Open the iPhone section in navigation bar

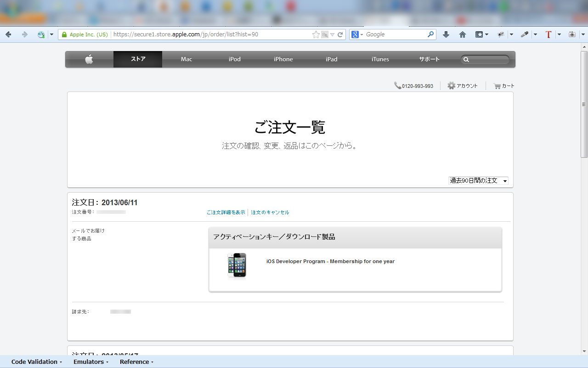click(283, 59)
